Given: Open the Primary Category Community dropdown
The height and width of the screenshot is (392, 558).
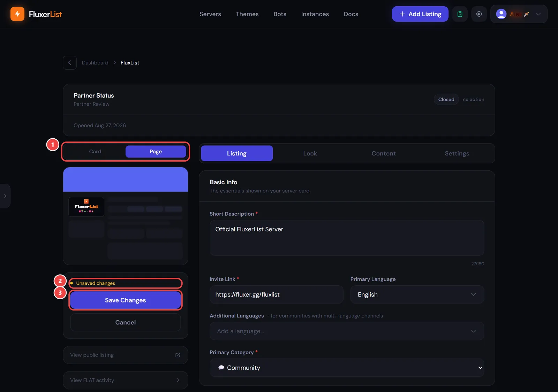Looking at the screenshot, I should coord(347,368).
